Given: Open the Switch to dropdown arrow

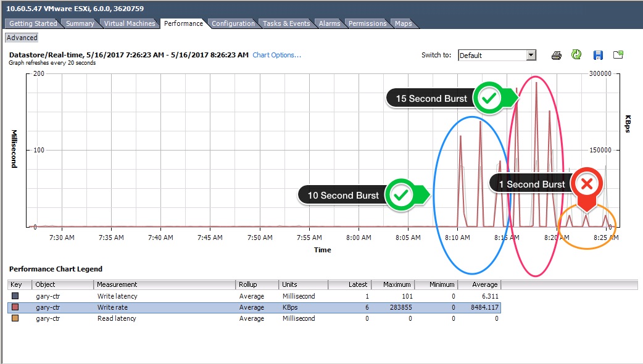Looking at the screenshot, I should pyautogui.click(x=531, y=56).
